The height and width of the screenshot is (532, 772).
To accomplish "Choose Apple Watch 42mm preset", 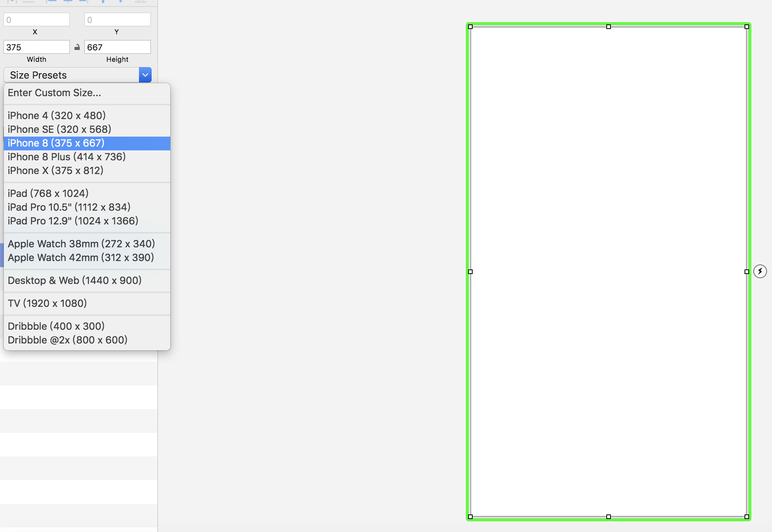I will 81,258.
